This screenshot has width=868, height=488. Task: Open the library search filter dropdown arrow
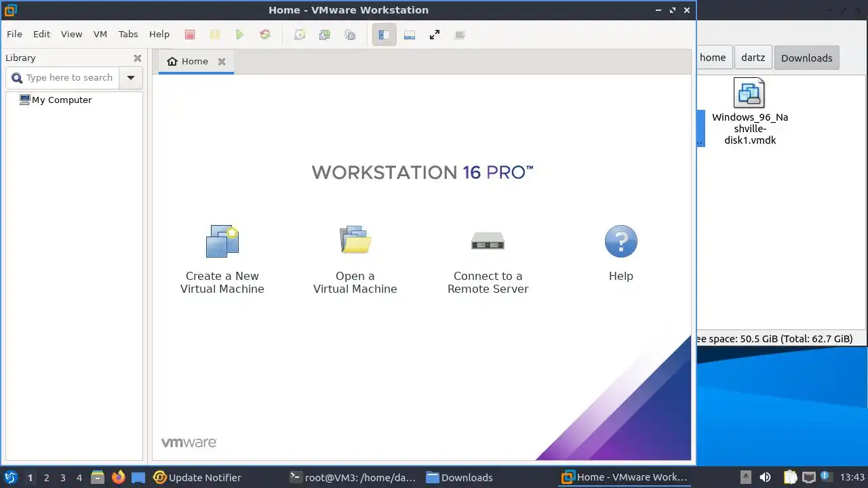tap(131, 78)
